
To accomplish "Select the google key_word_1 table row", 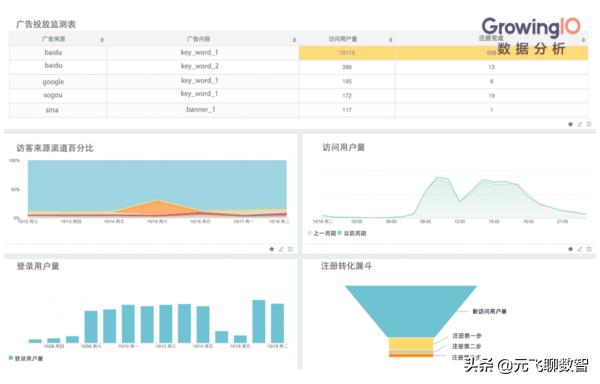I will coord(298,81).
